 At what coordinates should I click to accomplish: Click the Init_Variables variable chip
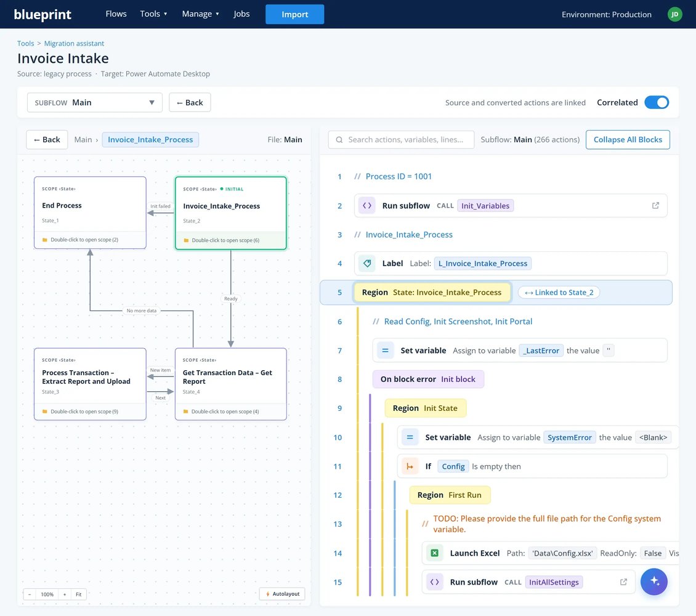(x=485, y=206)
